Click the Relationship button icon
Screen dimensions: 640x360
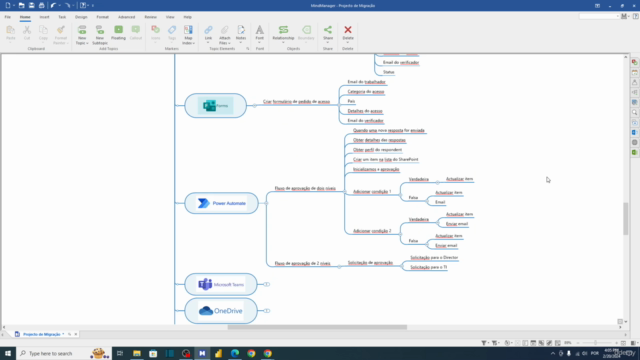283,29
